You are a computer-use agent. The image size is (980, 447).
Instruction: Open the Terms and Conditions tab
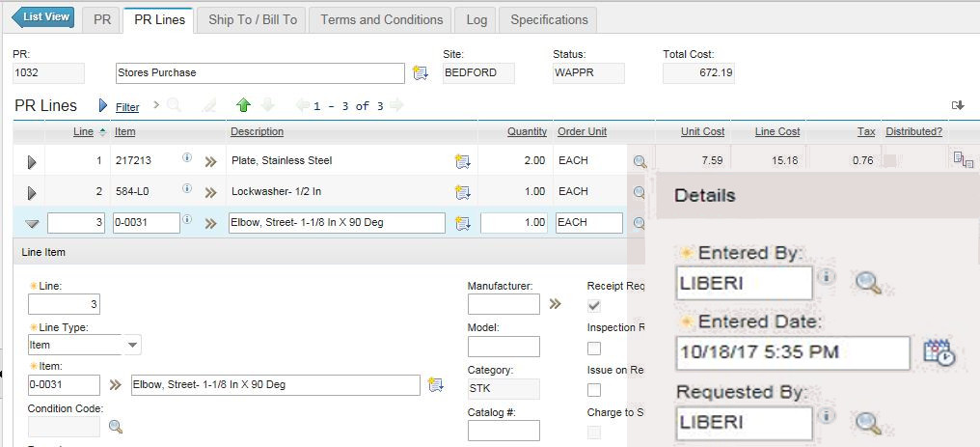(x=381, y=19)
